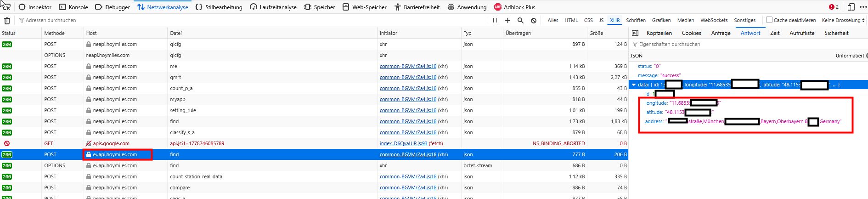
Task: Open the request blocking panel icon
Action: [x=534, y=20]
